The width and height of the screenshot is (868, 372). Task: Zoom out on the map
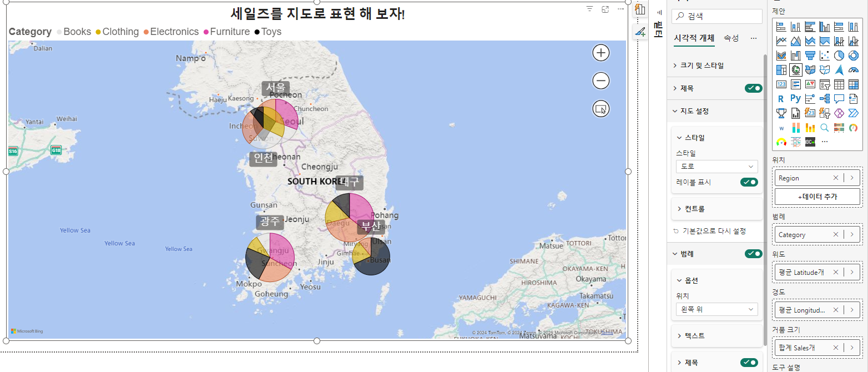(601, 81)
